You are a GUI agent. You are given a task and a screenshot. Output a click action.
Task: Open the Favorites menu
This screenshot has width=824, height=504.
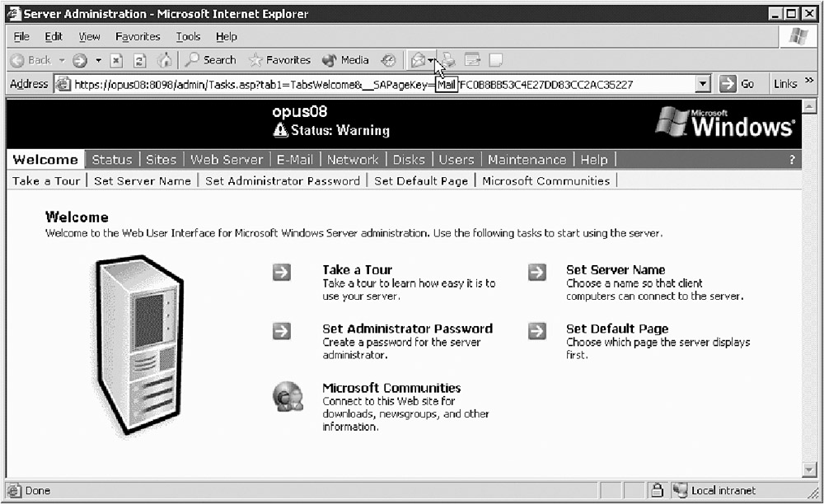(138, 37)
